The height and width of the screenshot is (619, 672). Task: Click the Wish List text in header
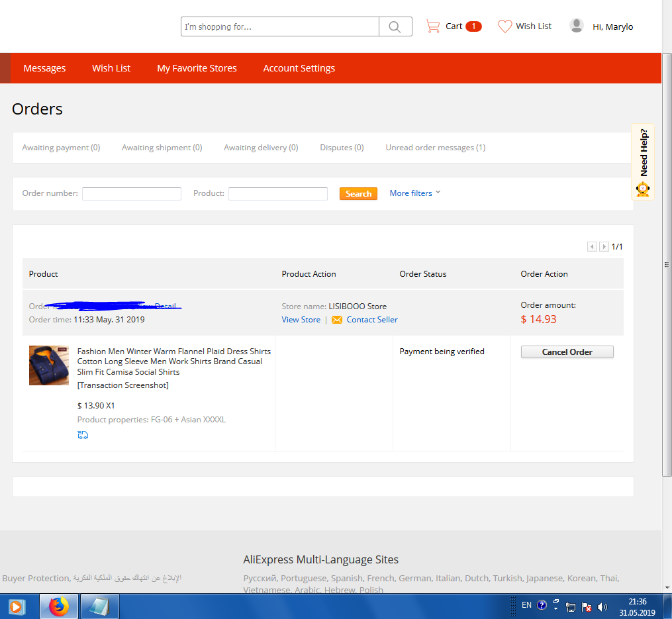(x=534, y=26)
